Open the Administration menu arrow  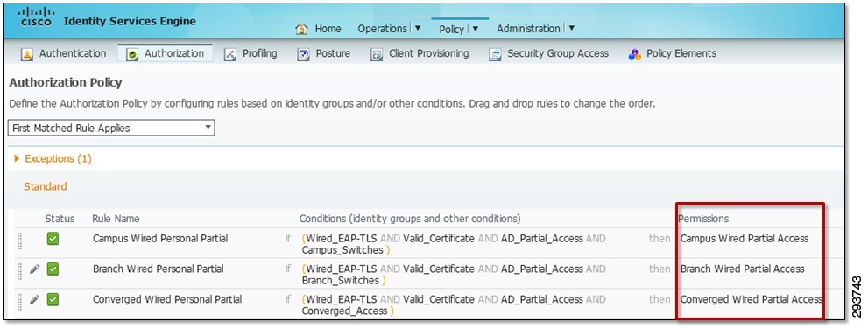coord(571,29)
